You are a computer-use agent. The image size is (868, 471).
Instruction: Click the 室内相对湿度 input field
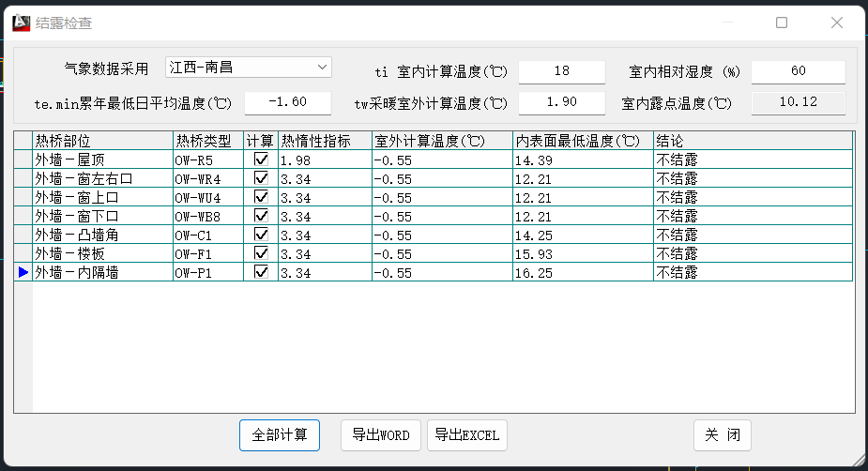pyautogui.click(x=798, y=71)
